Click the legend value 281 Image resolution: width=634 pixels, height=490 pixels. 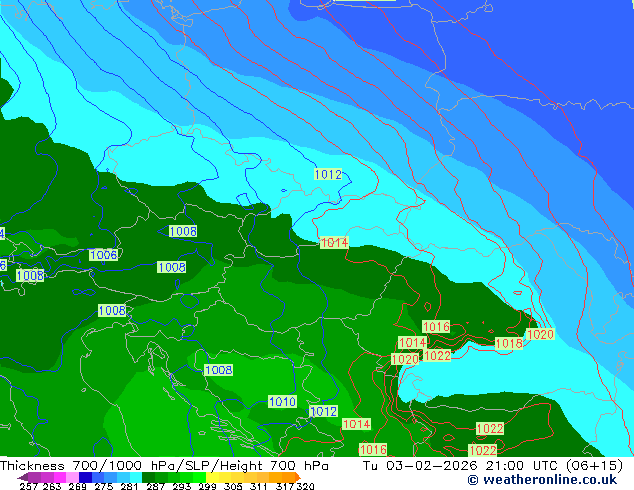[129, 486]
